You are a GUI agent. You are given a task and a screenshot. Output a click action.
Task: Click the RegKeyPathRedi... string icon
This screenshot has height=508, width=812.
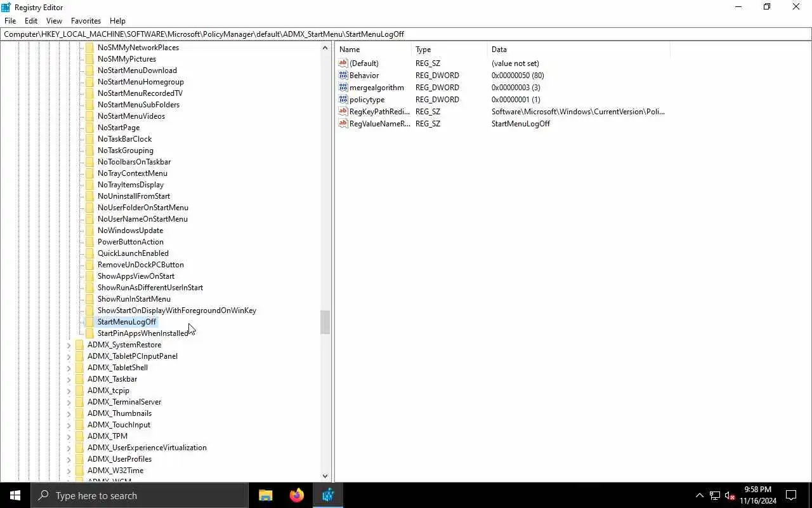coord(343,111)
